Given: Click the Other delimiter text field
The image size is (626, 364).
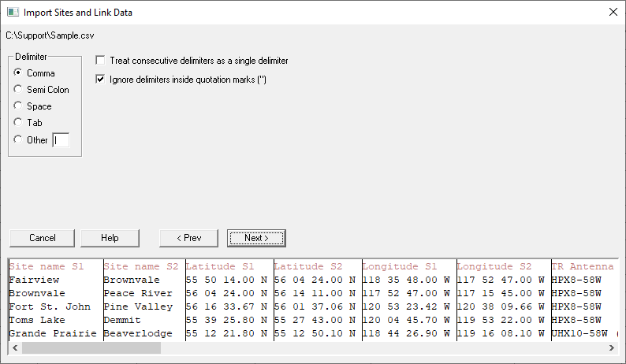Looking at the screenshot, I should (61, 140).
